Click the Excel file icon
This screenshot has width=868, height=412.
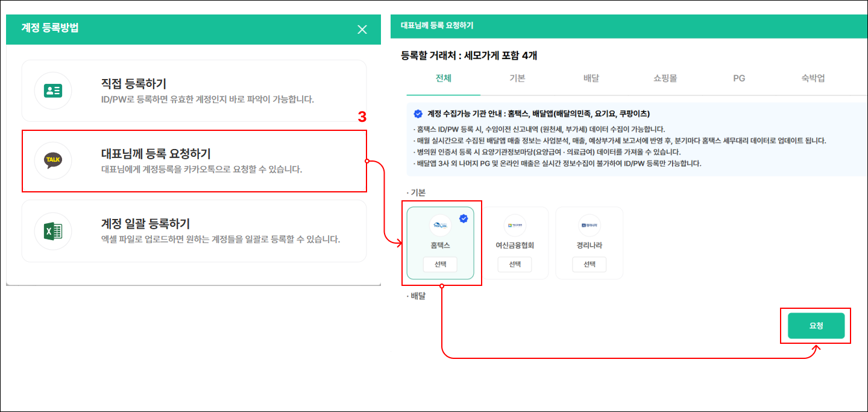pyautogui.click(x=53, y=231)
